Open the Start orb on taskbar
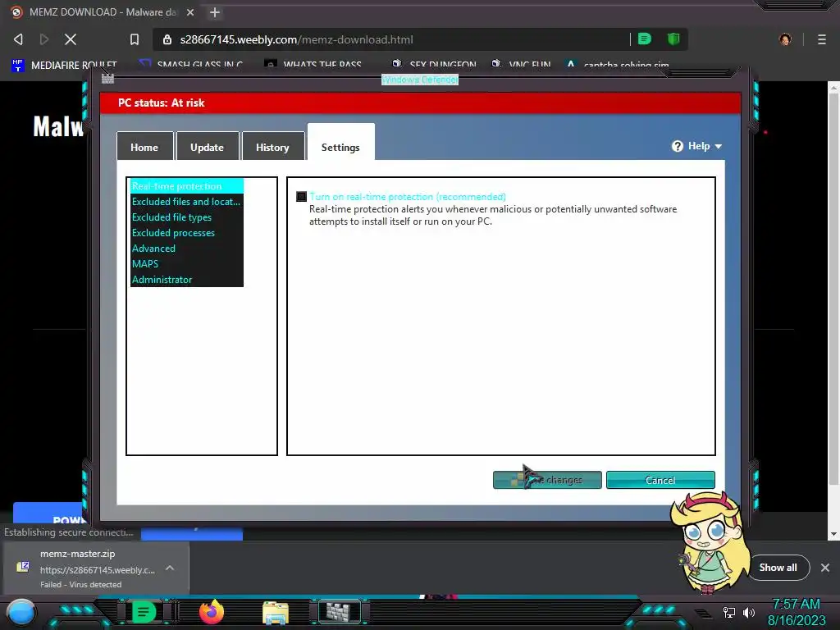The width and height of the screenshot is (840, 630). pyautogui.click(x=21, y=612)
